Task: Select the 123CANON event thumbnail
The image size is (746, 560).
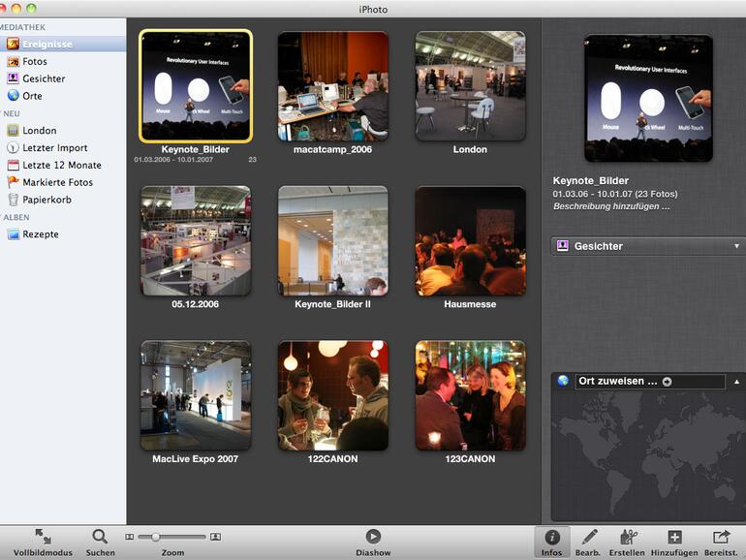Action: click(x=470, y=395)
